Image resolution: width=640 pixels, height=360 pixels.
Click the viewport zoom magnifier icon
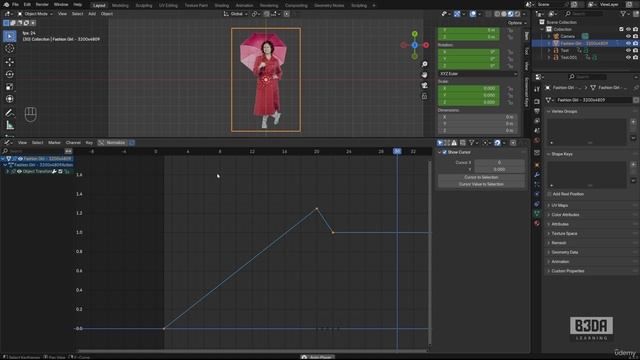click(424, 64)
